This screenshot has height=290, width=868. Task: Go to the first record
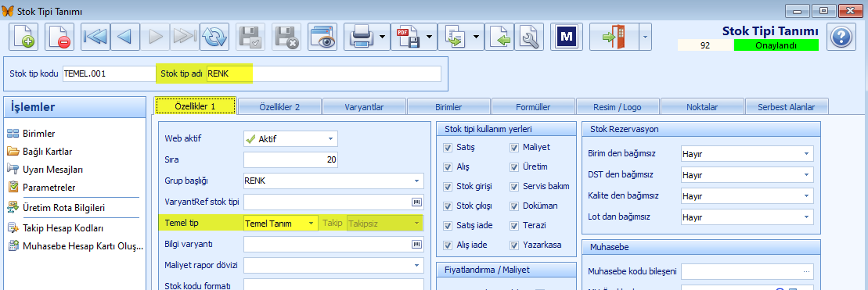(95, 38)
